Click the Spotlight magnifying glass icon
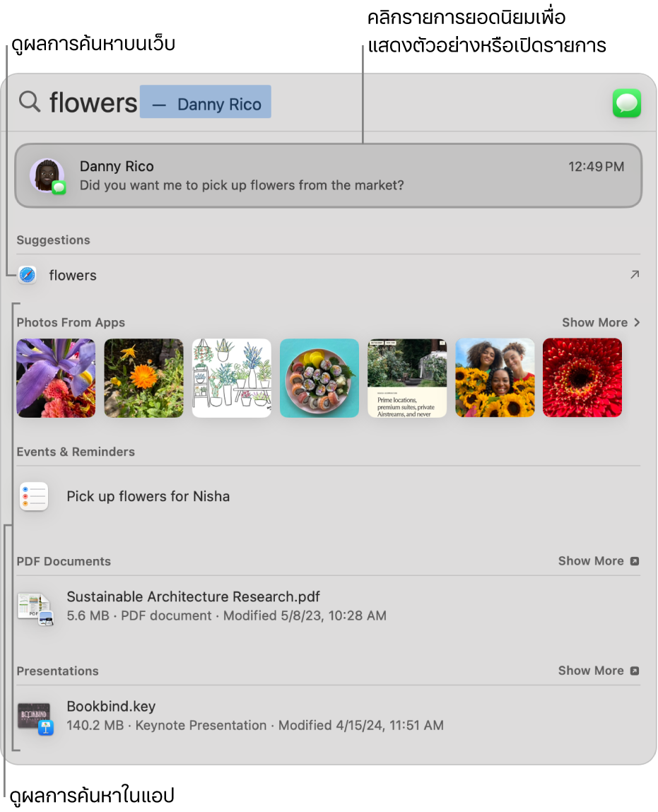The height and width of the screenshot is (812, 658). tap(30, 102)
